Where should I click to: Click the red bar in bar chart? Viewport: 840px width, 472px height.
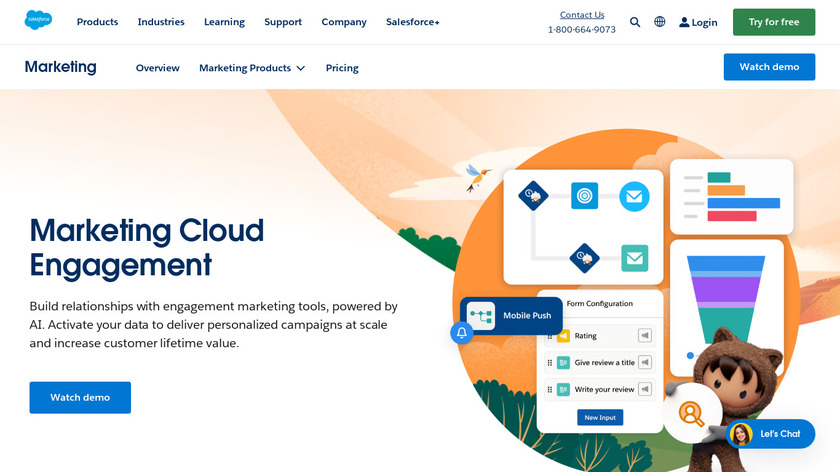point(732,216)
